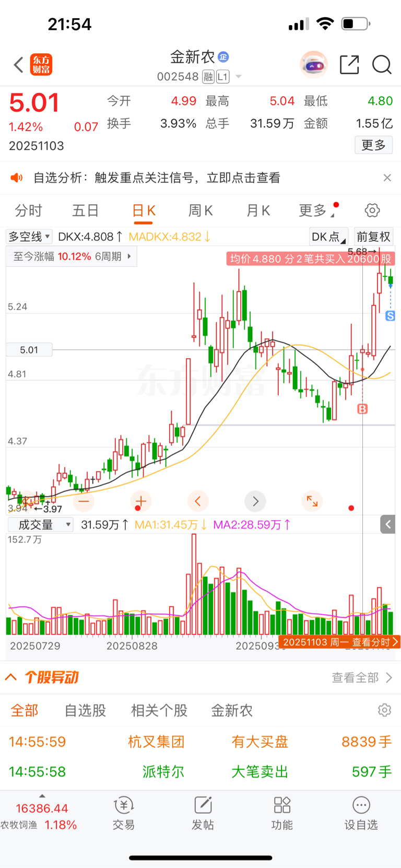Tap the L1 quote level badge
The height and width of the screenshot is (868, 401).
(x=223, y=77)
